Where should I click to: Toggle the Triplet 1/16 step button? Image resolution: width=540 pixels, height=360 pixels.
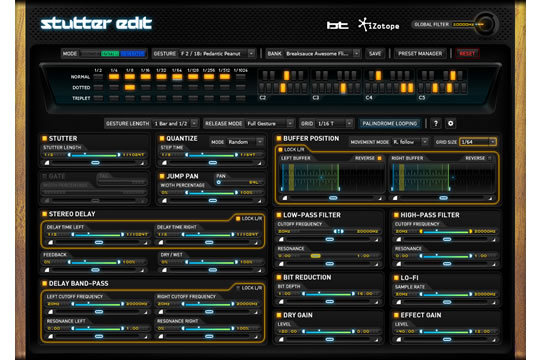point(145,98)
